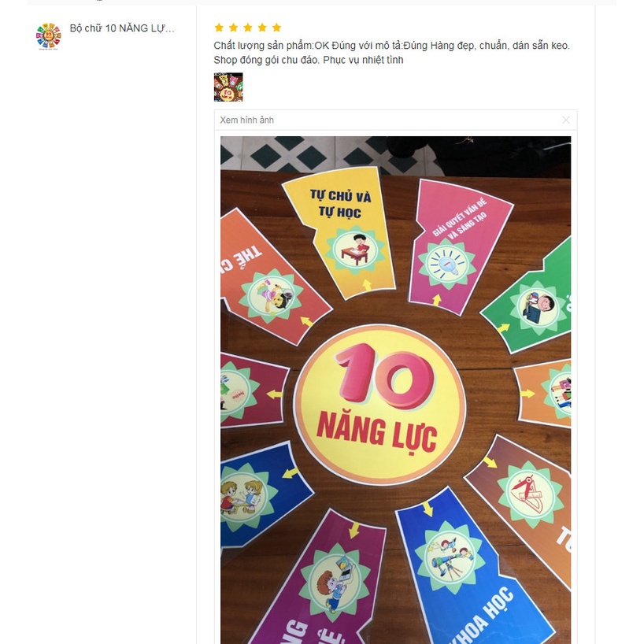This screenshot has width=644, height=644.
Task: Click the review text about Chất lượng sản phẩm
Action: [391, 53]
